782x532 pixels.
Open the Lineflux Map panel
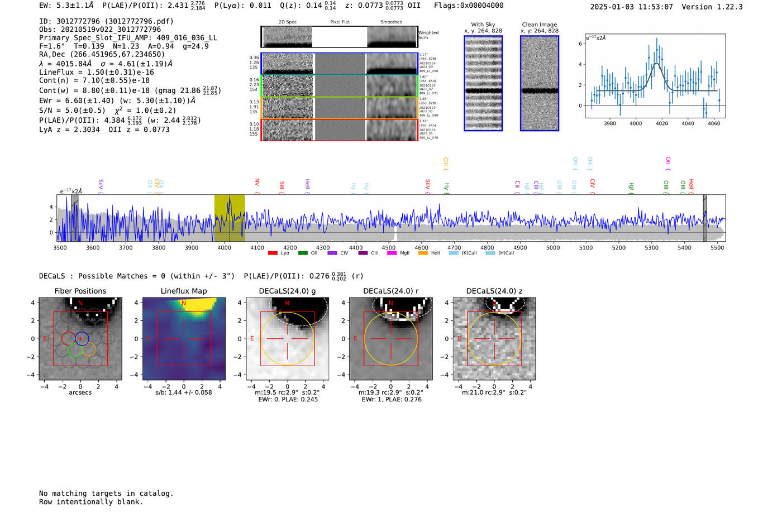click(x=184, y=338)
